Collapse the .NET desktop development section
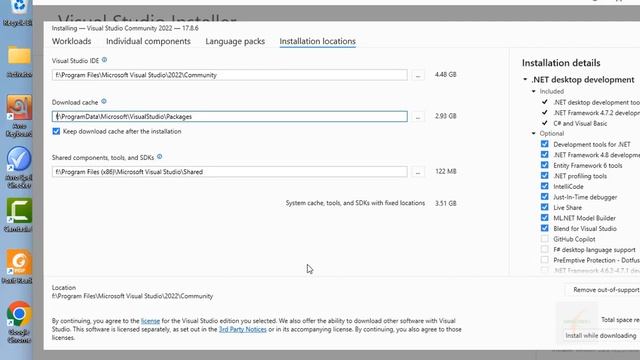The height and width of the screenshot is (360, 640). pos(525,79)
